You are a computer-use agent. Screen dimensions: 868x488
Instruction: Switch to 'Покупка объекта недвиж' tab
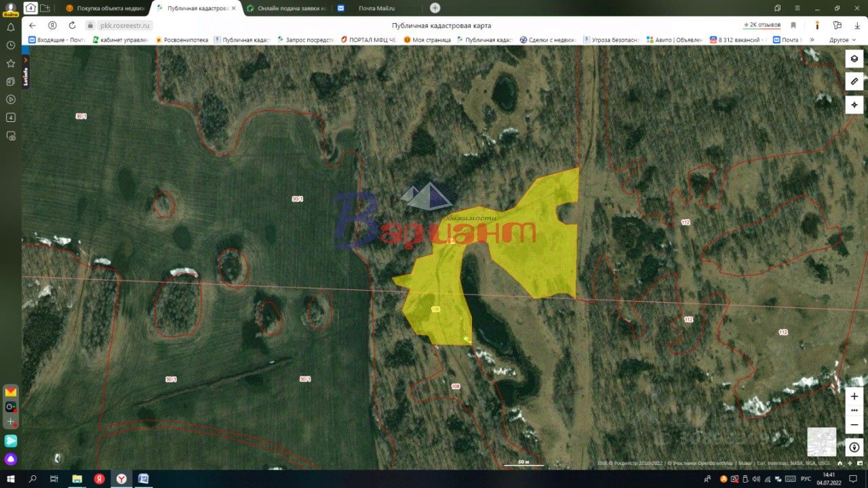[105, 8]
